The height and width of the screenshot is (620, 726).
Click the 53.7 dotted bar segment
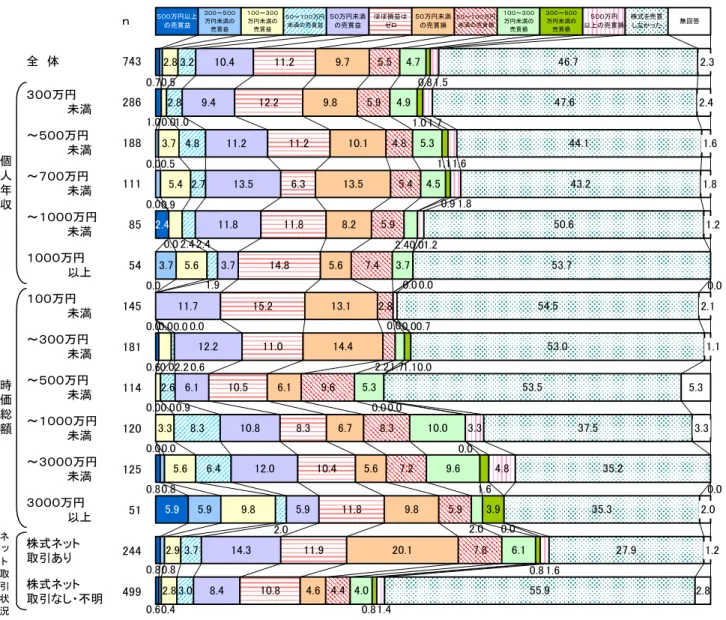pos(562,265)
